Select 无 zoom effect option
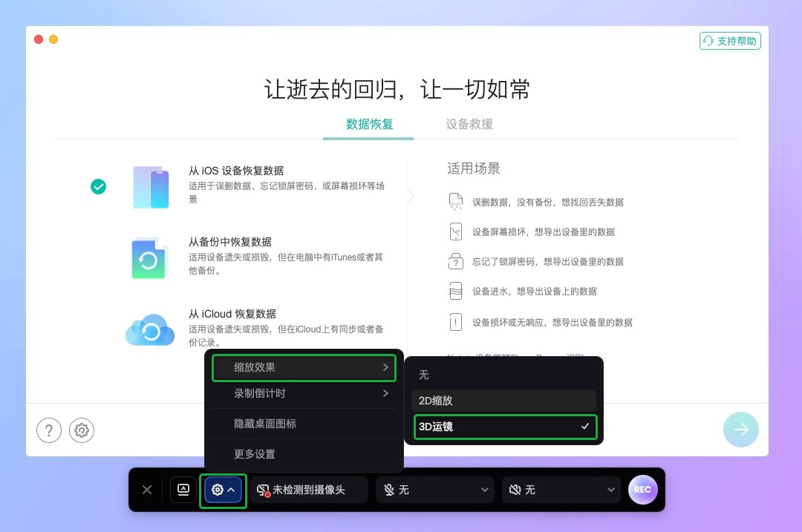Viewport: 802px width, 532px height. (503, 375)
